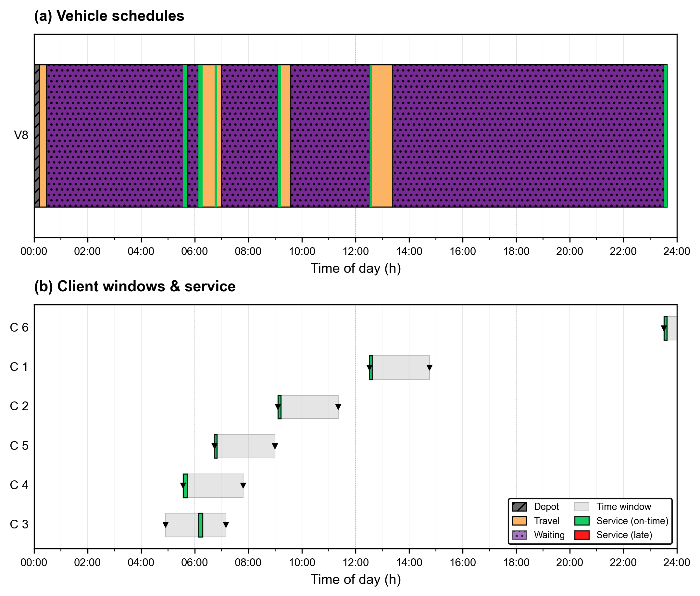The height and width of the screenshot is (596, 700).
Task: Click the green Service (on-time) legend swatch
Action: 581,521
